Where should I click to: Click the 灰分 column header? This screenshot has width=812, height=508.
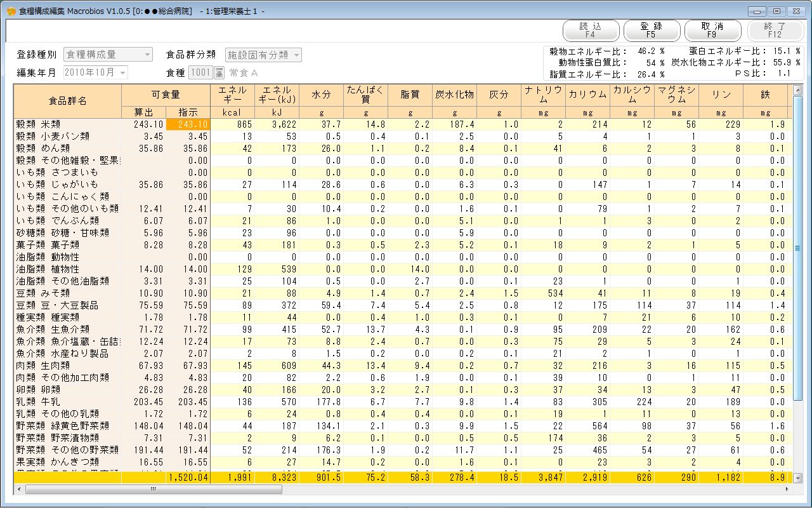[x=499, y=95]
